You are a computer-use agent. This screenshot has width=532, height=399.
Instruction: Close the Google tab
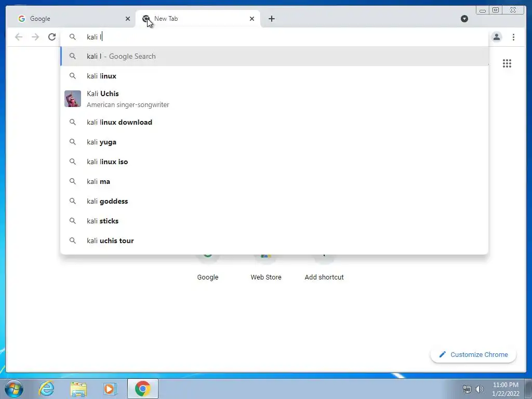(x=128, y=19)
